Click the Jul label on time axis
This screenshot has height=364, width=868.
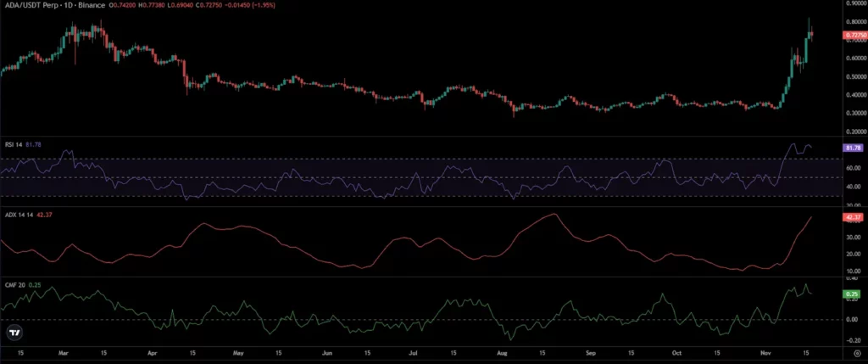(x=413, y=352)
